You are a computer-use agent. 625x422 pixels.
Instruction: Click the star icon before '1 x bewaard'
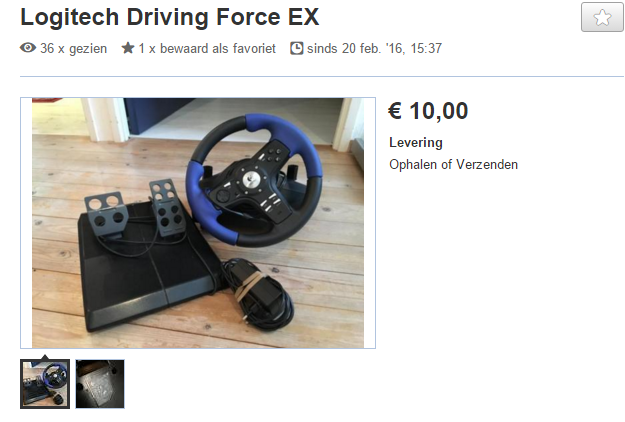coord(128,48)
